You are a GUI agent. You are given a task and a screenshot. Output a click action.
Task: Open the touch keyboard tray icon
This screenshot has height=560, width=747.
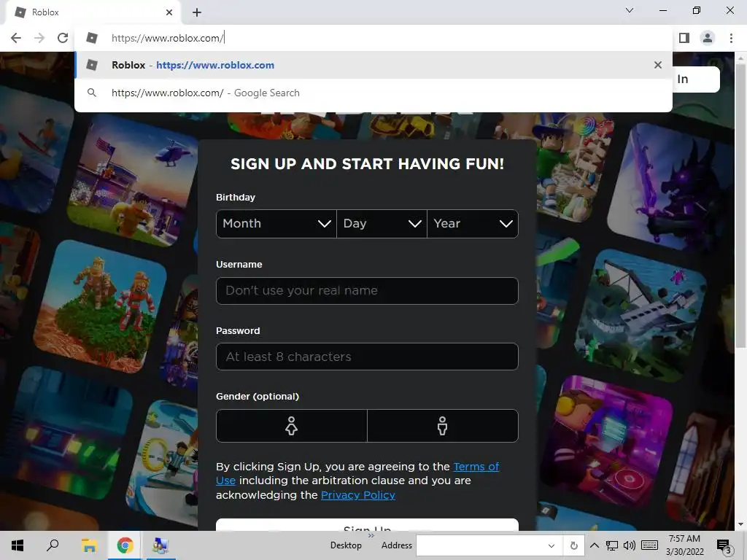click(x=650, y=545)
